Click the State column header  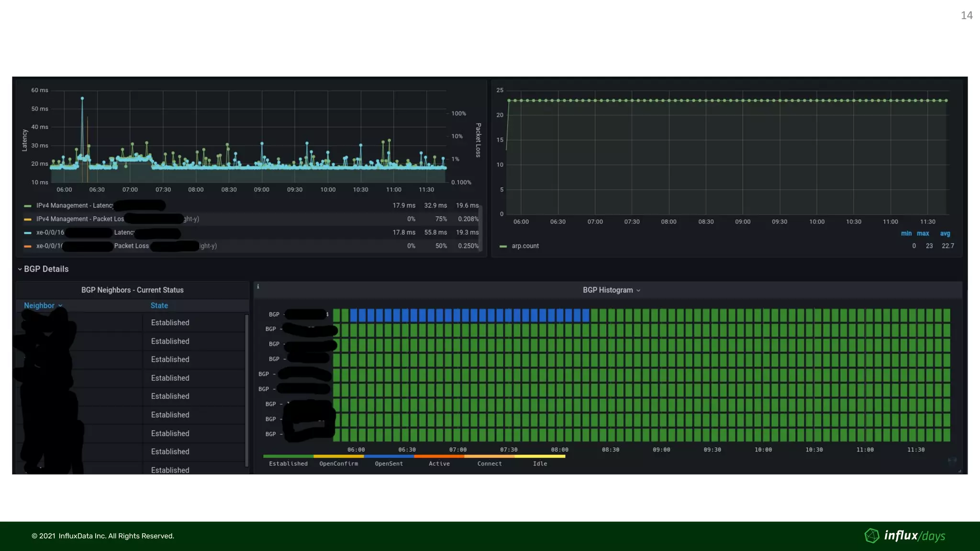tap(159, 306)
